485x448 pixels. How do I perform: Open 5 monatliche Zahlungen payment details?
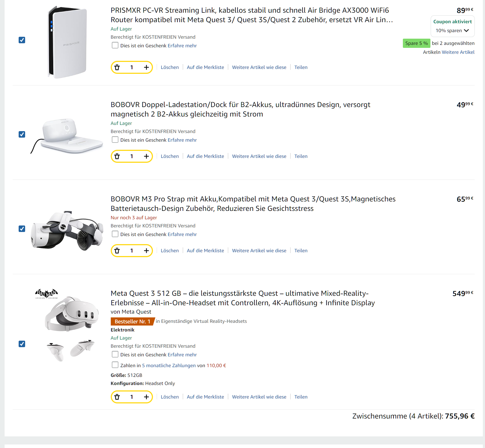tap(169, 366)
